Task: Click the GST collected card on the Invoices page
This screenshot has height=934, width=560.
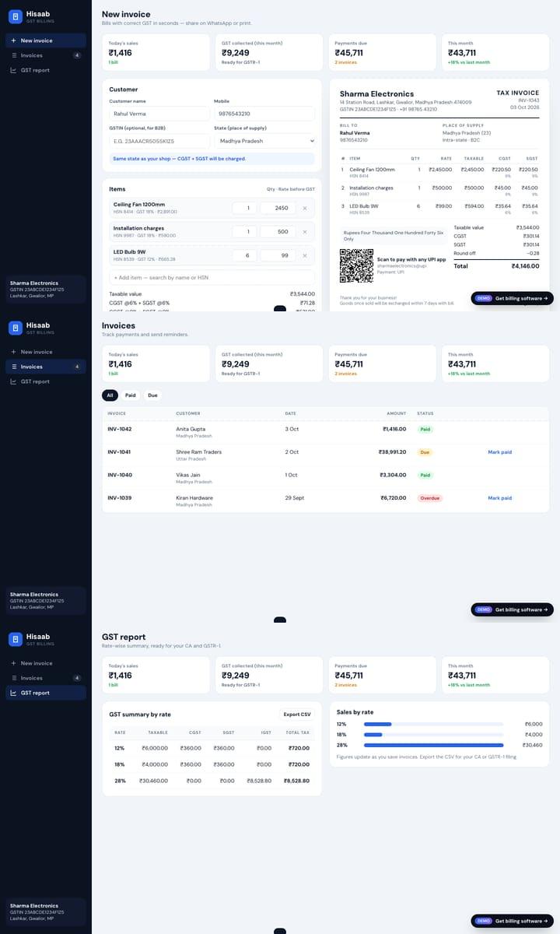Action: click(x=268, y=363)
